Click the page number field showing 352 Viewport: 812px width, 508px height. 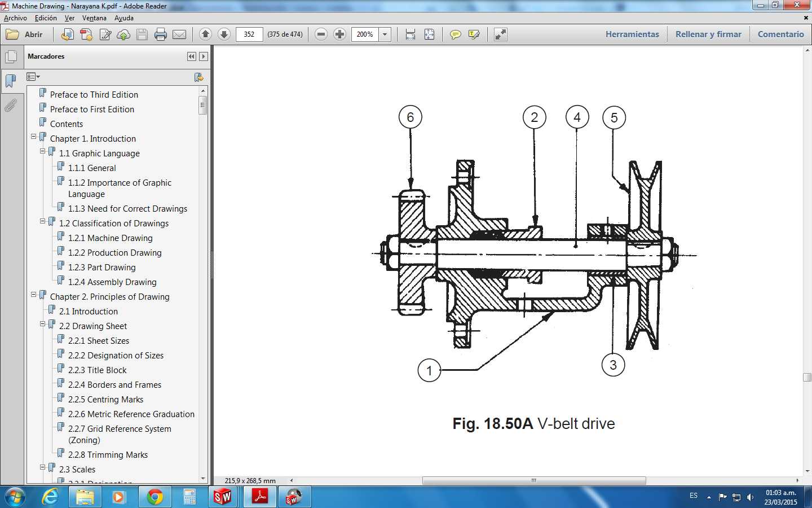(x=249, y=34)
